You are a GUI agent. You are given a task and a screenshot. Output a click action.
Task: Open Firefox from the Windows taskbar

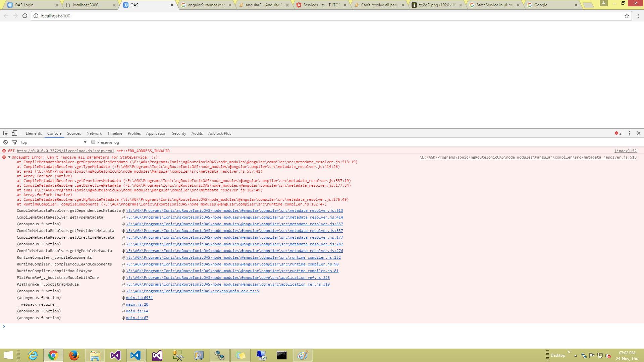pos(74,355)
